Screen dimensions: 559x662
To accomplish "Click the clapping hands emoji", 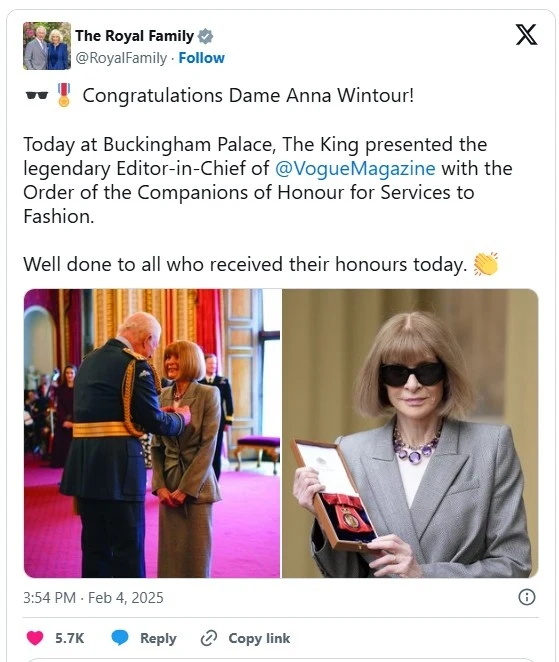I will tap(486, 264).
